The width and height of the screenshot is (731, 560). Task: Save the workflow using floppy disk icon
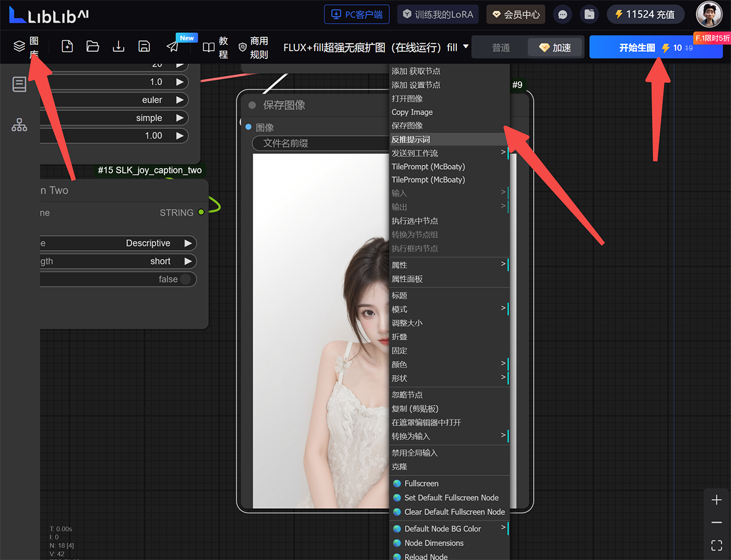(x=144, y=46)
